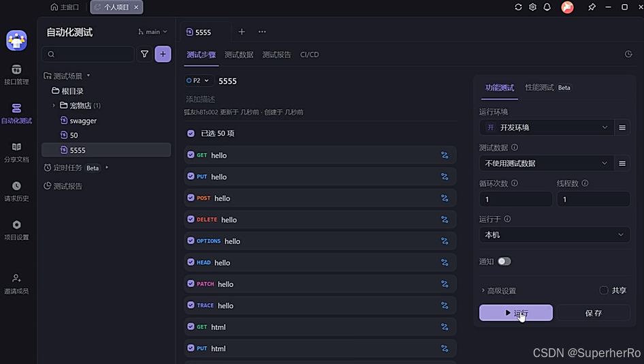
Task: Click the 循环次数 loop count field
Action: [515, 199]
